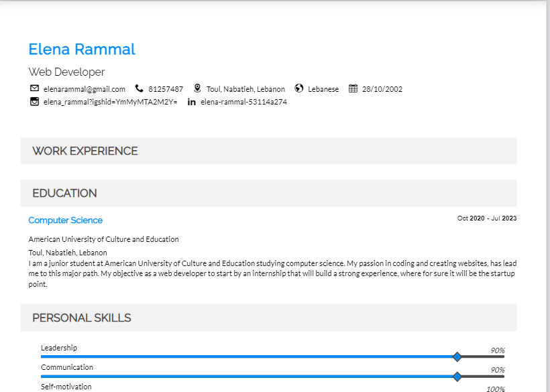Click the Instagram username text
The width and height of the screenshot is (550, 392).
(x=110, y=103)
